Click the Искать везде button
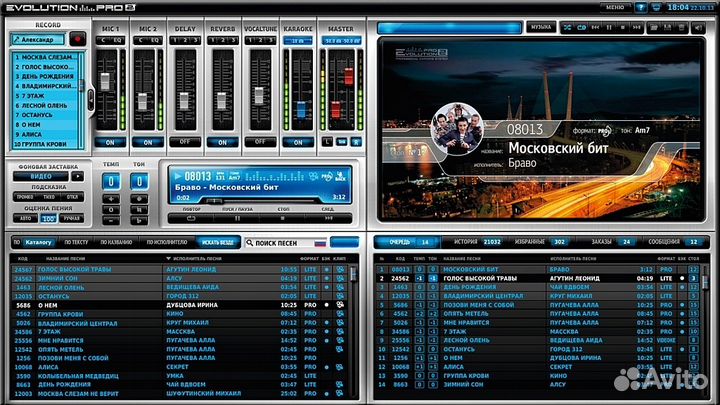This screenshot has width=720, height=405. click(x=218, y=242)
